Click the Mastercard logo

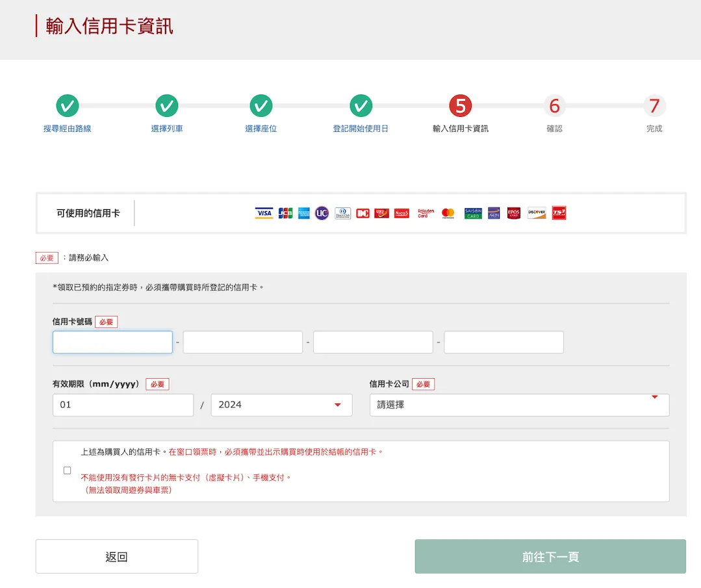[x=448, y=213]
